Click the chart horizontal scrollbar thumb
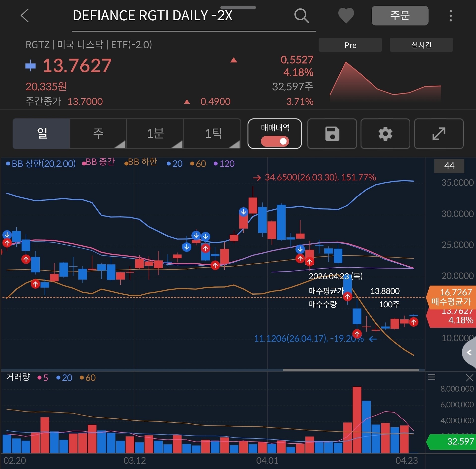Image resolution: width=476 pixels, height=469 pixels. (351, 370)
